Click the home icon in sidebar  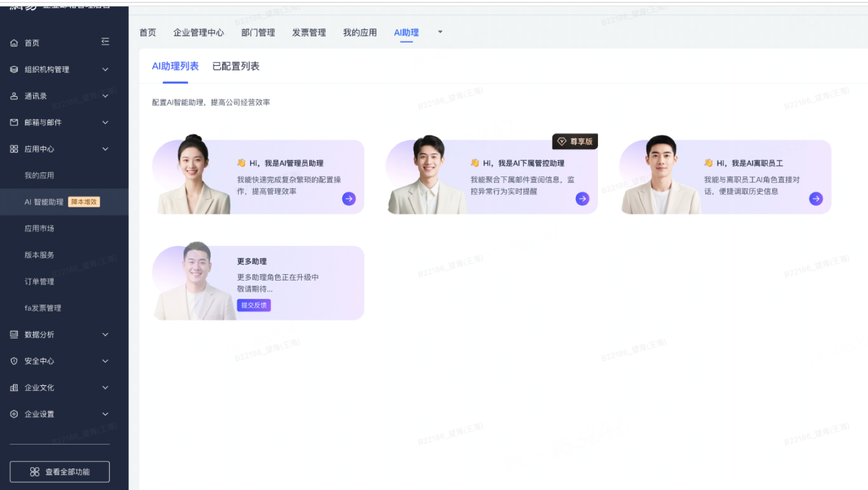[14, 43]
